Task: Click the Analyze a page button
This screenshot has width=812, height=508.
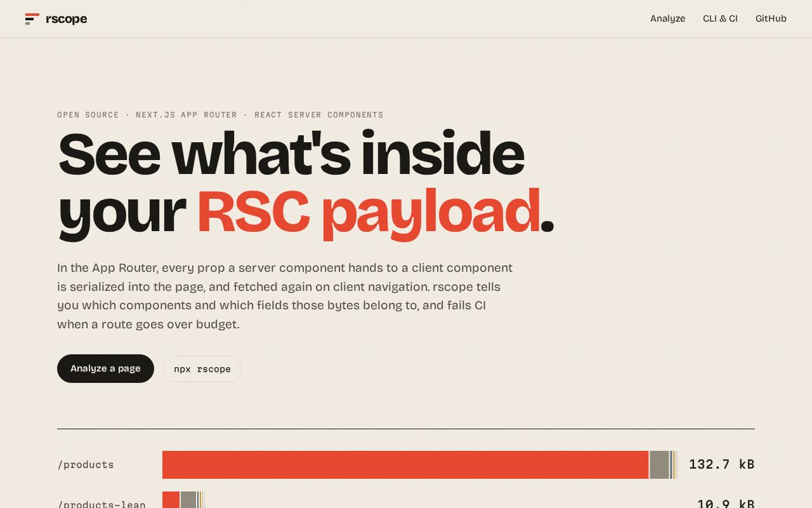Action: click(x=105, y=368)
